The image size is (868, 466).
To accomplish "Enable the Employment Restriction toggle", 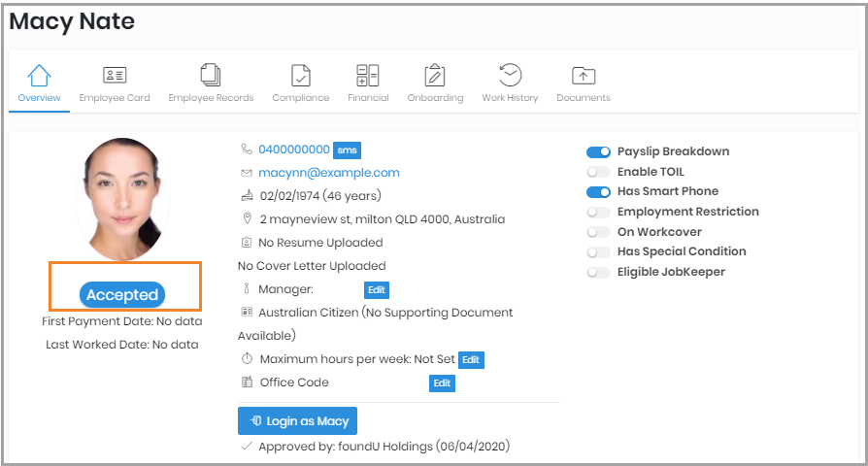I will pos(599,213).
